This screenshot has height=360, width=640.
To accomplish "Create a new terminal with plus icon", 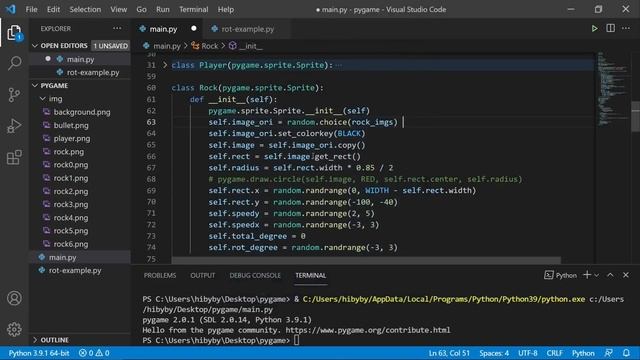I will point(587,275).
